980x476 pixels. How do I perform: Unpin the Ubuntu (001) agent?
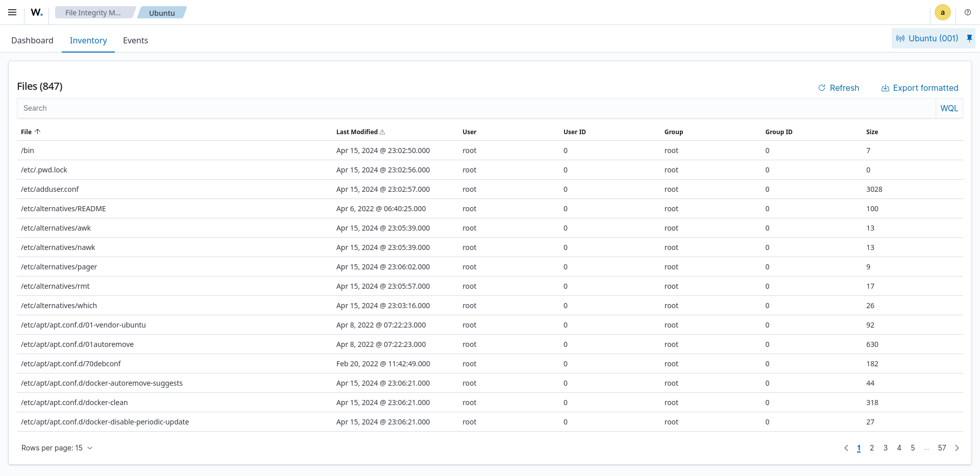[x=969, y=38]
